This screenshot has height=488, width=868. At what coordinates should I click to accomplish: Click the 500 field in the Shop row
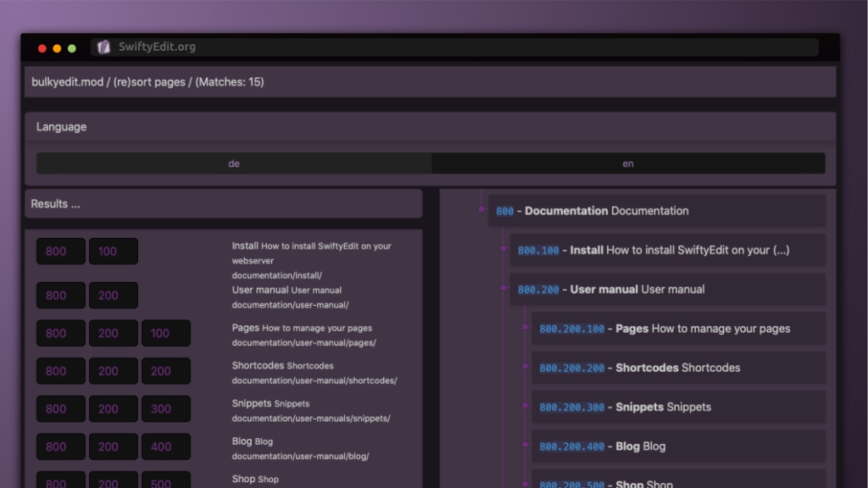pos(166,480)
